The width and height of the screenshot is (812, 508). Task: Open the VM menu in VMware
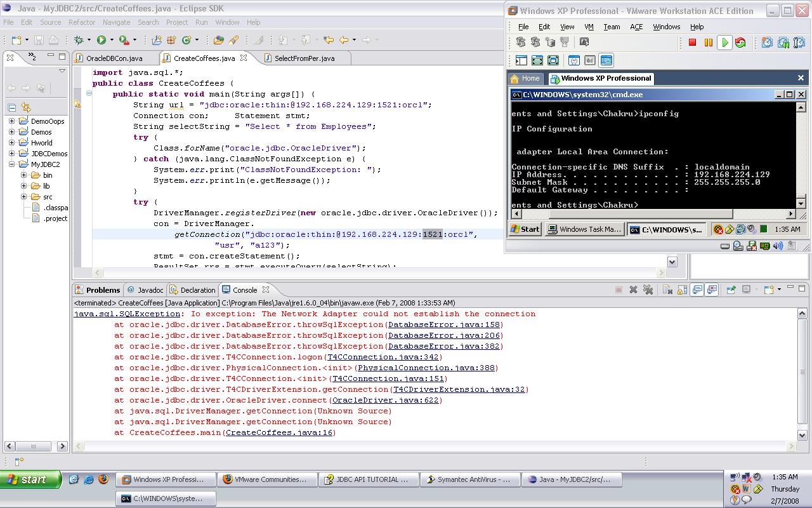pyautogui.click(x=589, y=27)
